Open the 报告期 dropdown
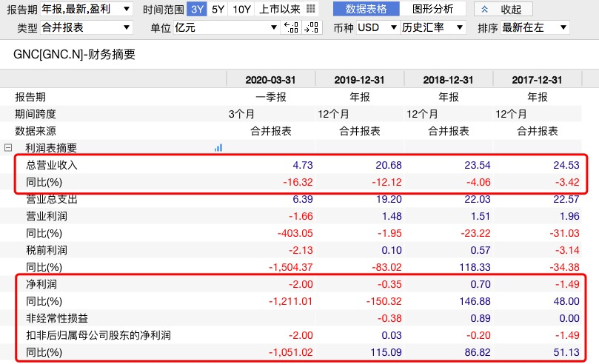 point(87,9)
